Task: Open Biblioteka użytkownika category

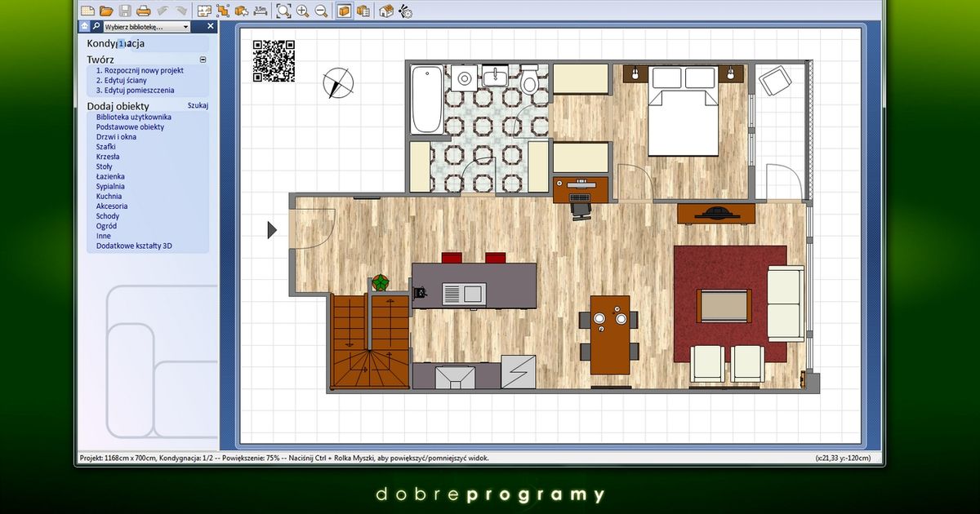Action: (x=134, y=117)
